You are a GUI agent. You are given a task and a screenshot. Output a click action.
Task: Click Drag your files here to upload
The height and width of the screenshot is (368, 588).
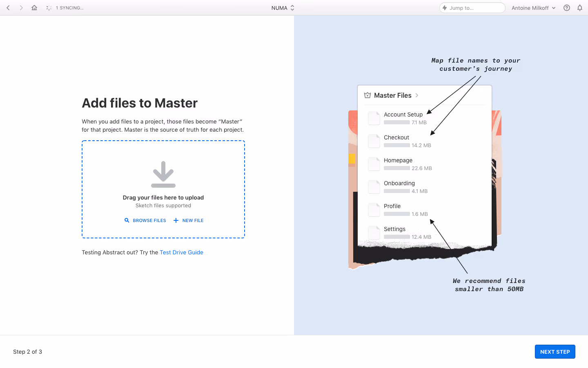pos(163,197)
